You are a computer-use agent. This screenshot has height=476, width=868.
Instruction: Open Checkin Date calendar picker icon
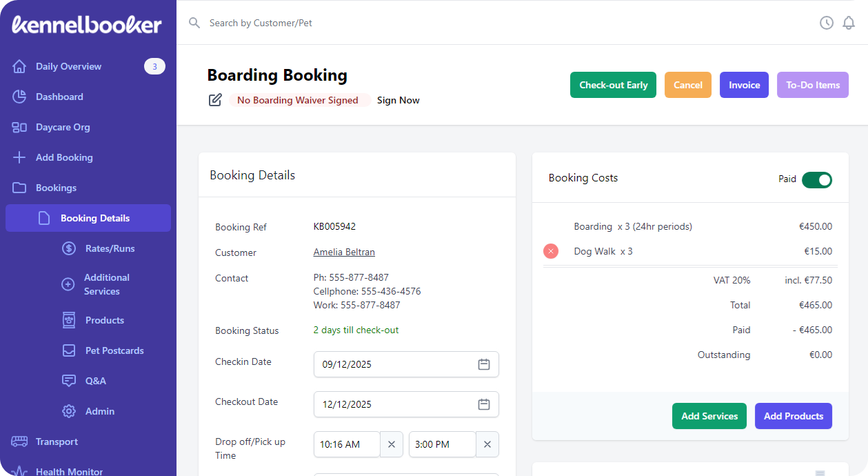pos(484,364)
